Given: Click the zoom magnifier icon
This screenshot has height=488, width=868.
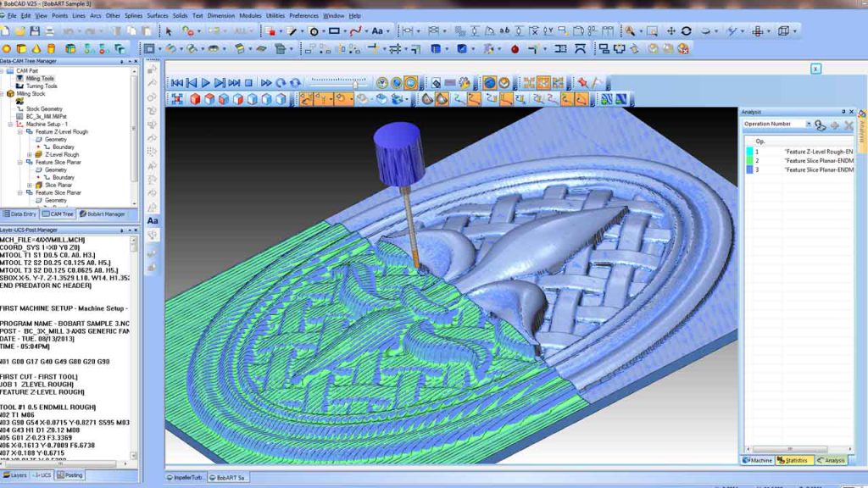Looking at the screenshot, I should [630, 31].
